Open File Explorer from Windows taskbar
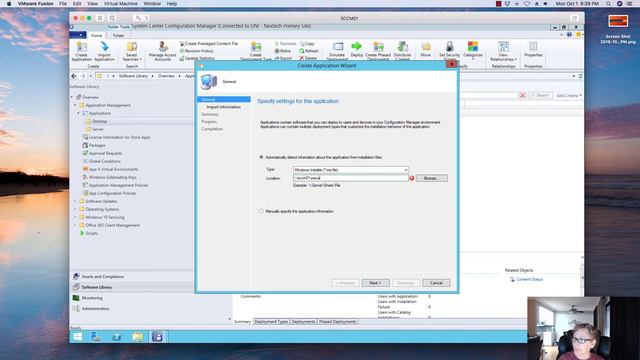This screenshot has width=640, height=360. (x=138, y=337)
